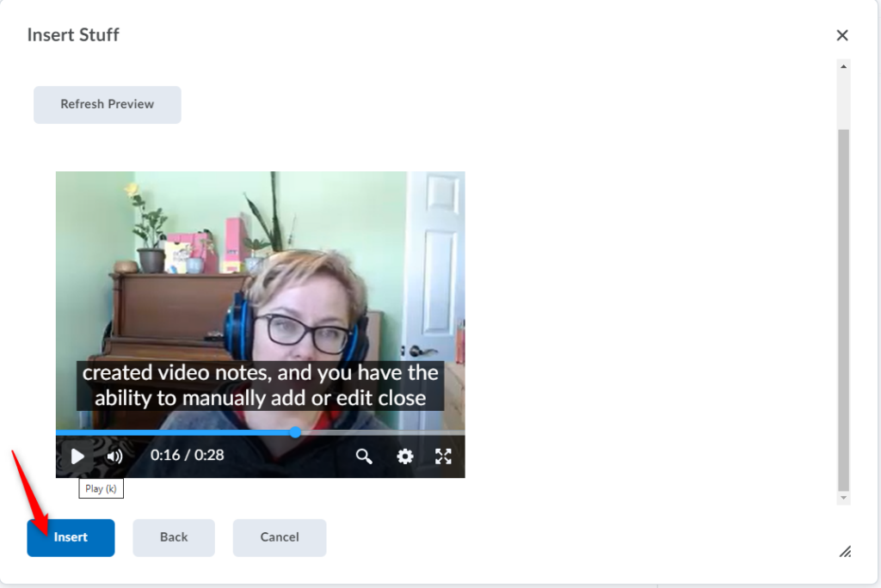The height and width of the screenshot is (588, 881).
Task: Click the Refresh Preview button
Action: point(108,104)
